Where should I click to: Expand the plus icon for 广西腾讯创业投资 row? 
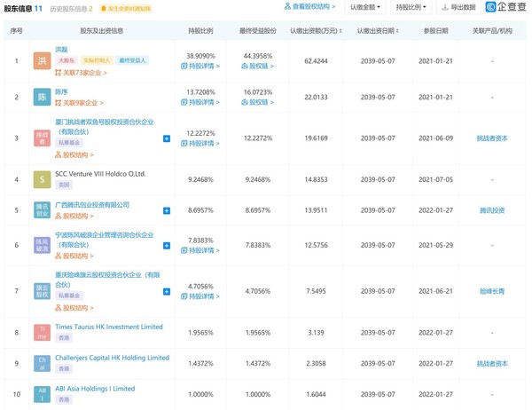click(166, 210)
